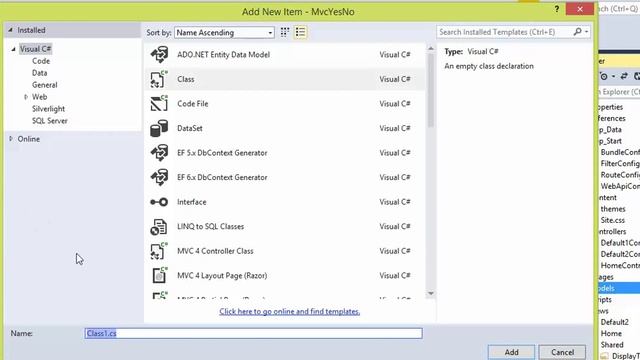This screenshot has height=360, width=640.
Task: Select Default2 folder in Solution Explorer
Action: (615, 322)
